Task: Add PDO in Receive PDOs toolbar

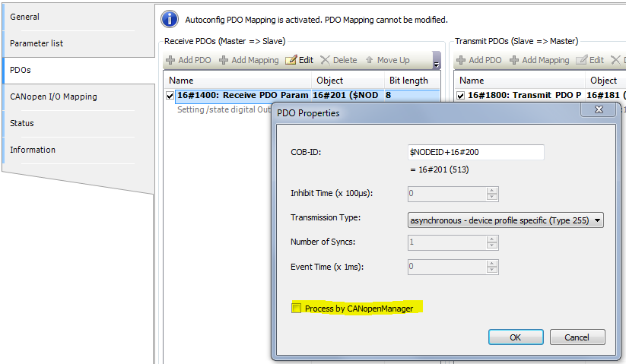Action: (x=189, y=60)
